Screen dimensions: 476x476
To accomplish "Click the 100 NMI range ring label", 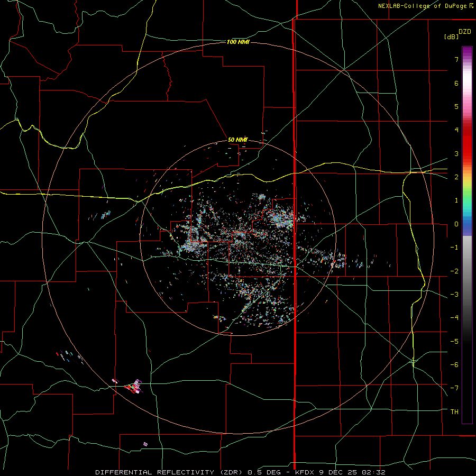I will pyautogui.click(x=238, y=42).
